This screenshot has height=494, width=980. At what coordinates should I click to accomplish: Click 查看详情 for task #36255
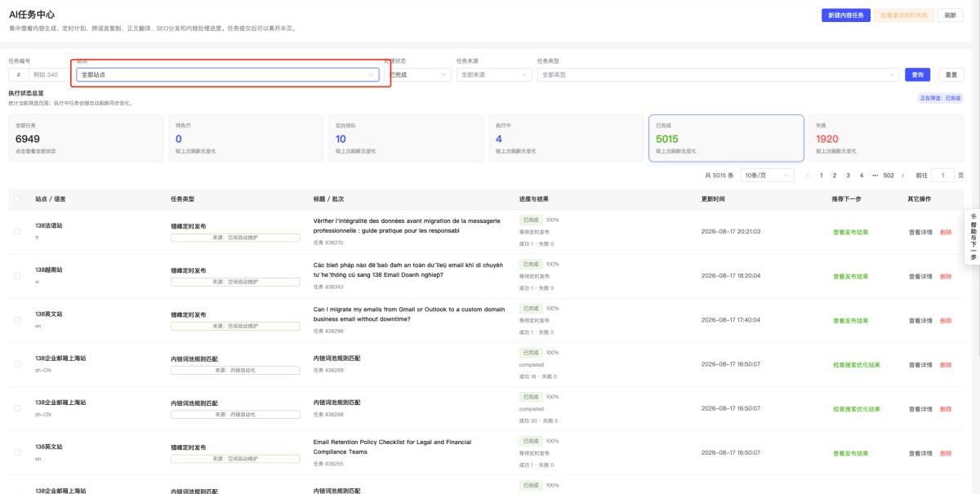pos(920,453)
